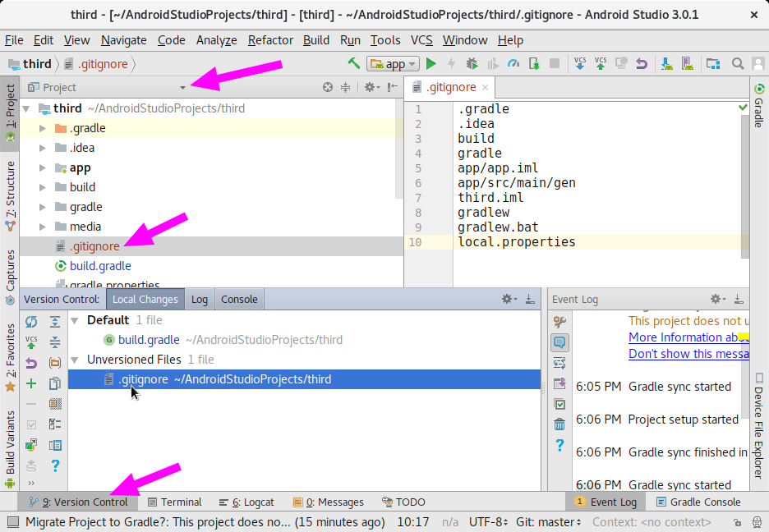Image resolution: width=769 pixels, height=532 pixels.
Task: Click the Event Log help question mark
Action: 559,445
